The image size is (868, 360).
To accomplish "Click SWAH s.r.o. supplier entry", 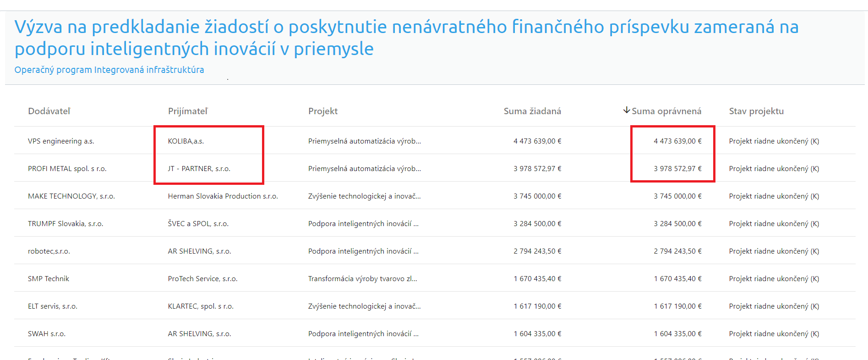I will click(x=47, y=334).
